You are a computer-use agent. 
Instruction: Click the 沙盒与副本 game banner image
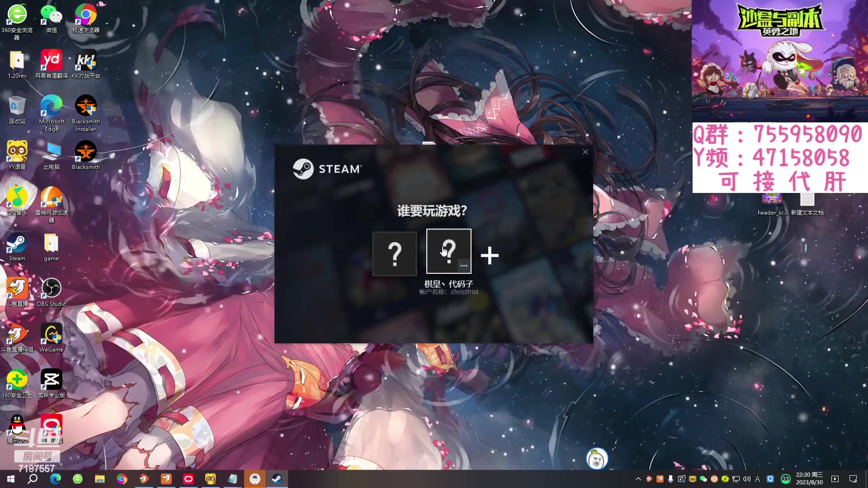(x=780, y=61)
